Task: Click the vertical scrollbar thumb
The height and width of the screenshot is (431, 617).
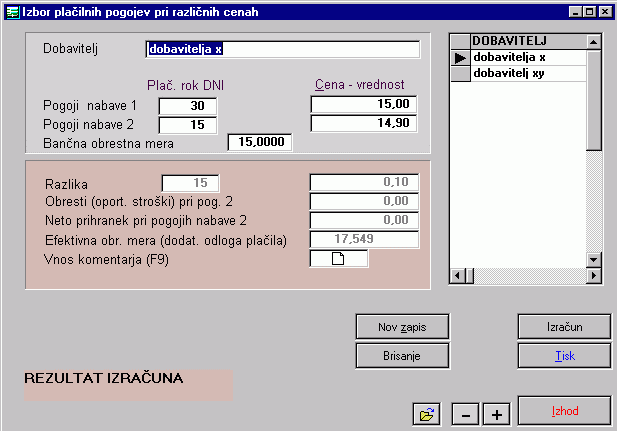Action: (593, 100)
